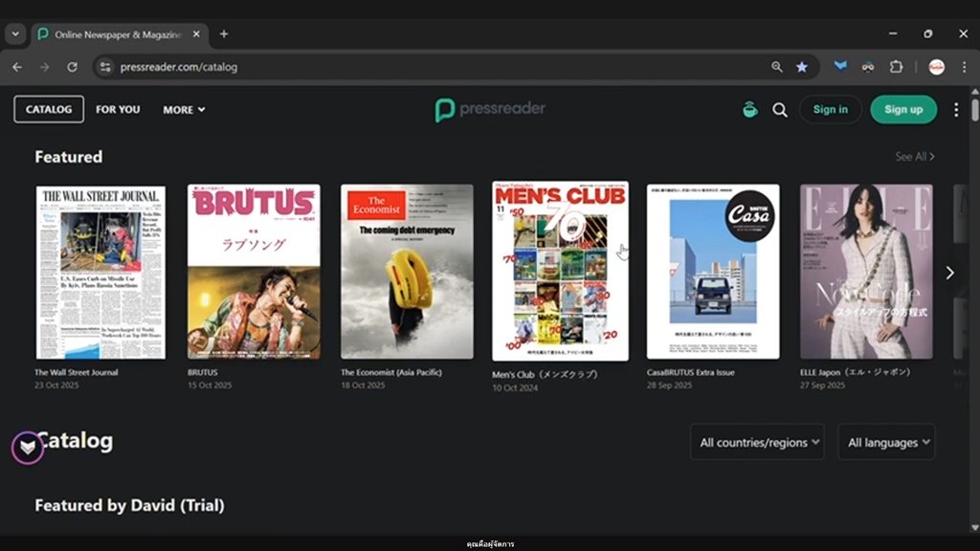Click the bookmark star in address bar
Image resolution: width=980 pixels, height=551 pixels.
802,67
